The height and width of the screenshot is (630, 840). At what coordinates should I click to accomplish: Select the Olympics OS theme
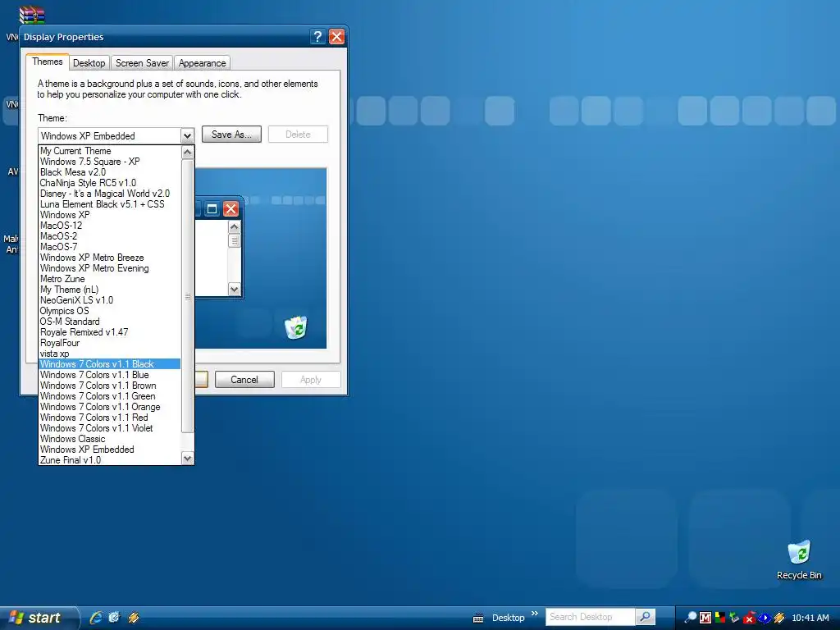110,311
